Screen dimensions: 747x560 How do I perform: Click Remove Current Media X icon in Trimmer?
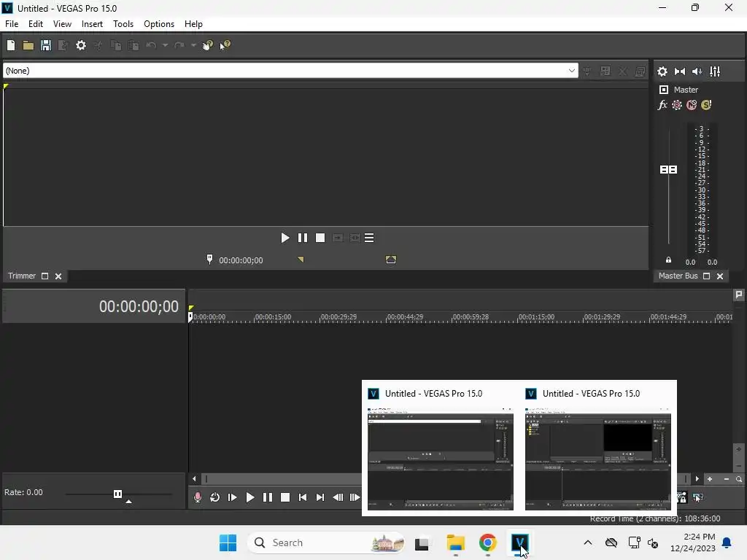[x=623, y=71]
